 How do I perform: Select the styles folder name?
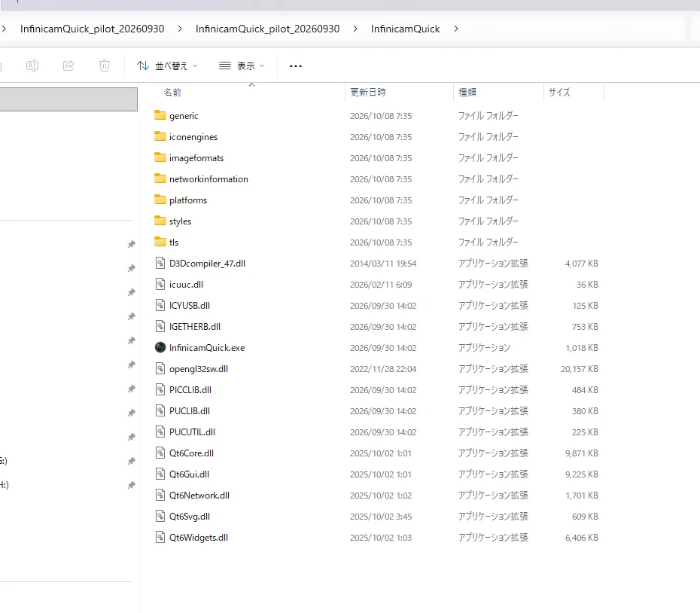pos(181,221)
